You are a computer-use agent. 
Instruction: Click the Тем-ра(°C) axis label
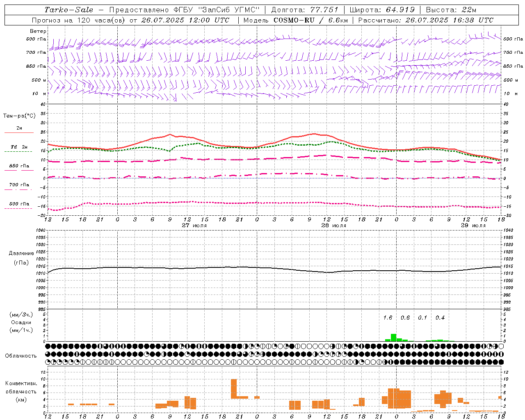tap(19, 116)
